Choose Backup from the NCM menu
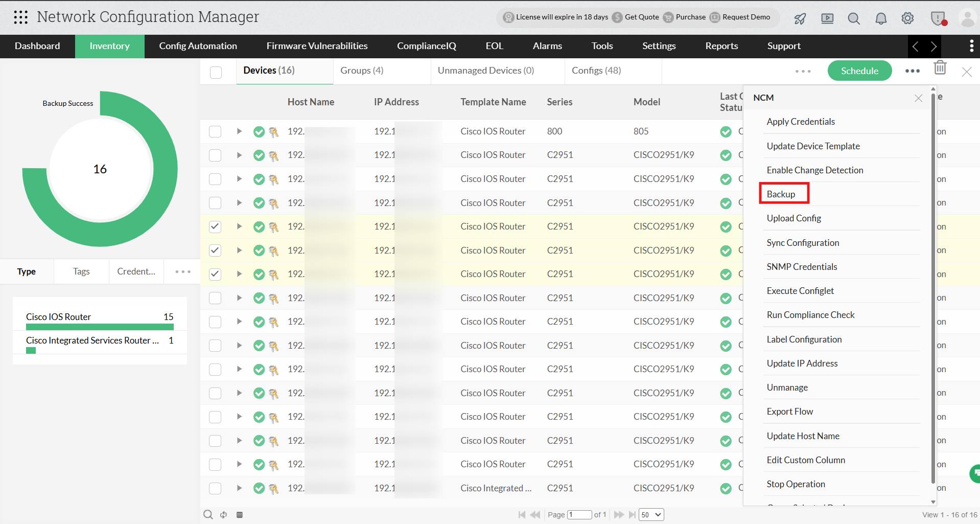 pyautogui.click(x=781, y=194)
